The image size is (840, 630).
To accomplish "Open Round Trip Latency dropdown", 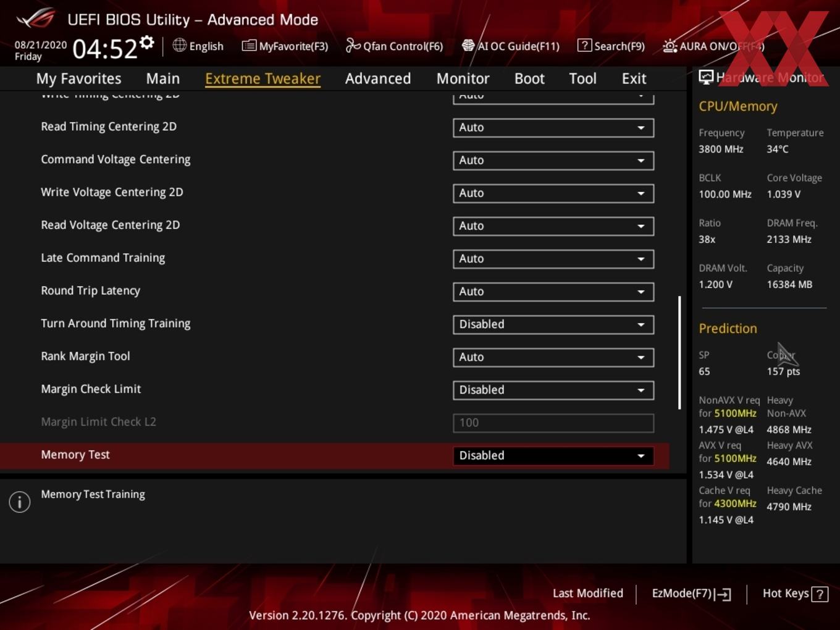I will click(x=553, y=292).
